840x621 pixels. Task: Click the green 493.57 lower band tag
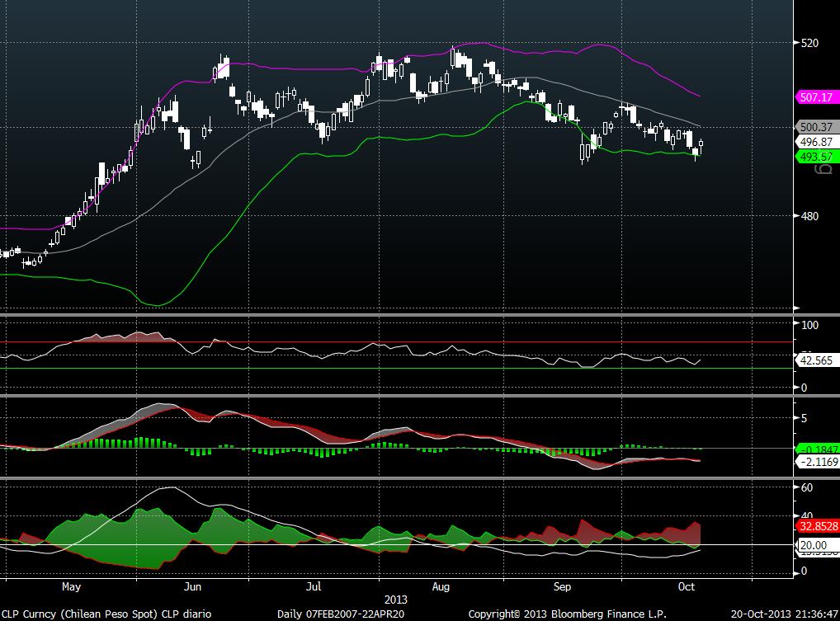pyautogui.click(x=817, y=157)
